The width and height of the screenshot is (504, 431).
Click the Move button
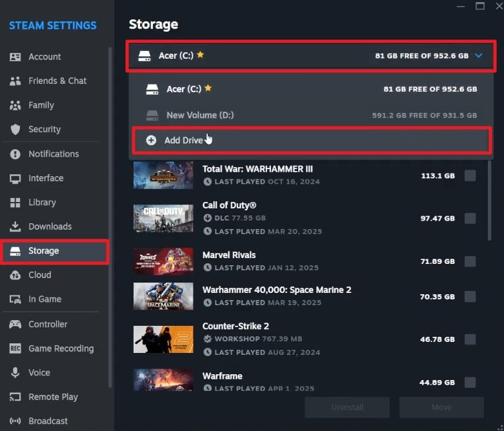click(441, 407)
